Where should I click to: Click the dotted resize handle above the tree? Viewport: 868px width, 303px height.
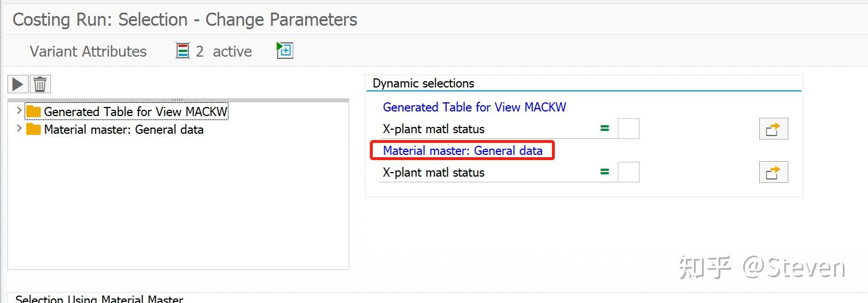[x=177, y=100]
